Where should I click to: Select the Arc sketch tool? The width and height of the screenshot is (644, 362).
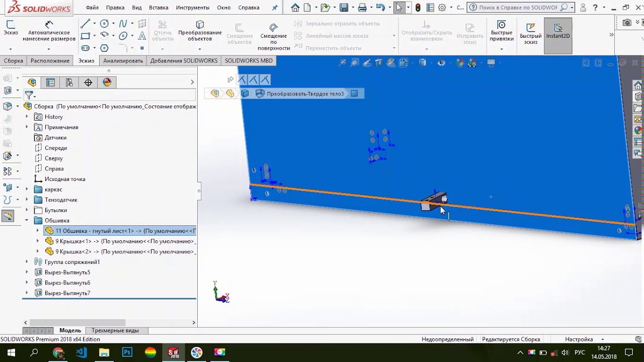[104, 36]
